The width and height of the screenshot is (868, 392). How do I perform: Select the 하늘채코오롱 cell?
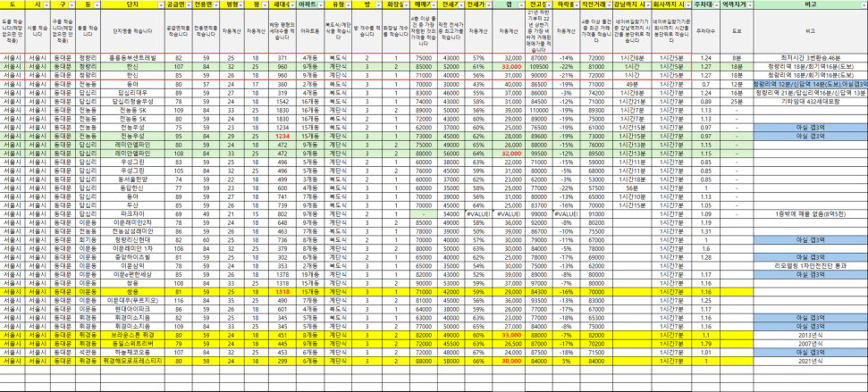tap(133, 351)
